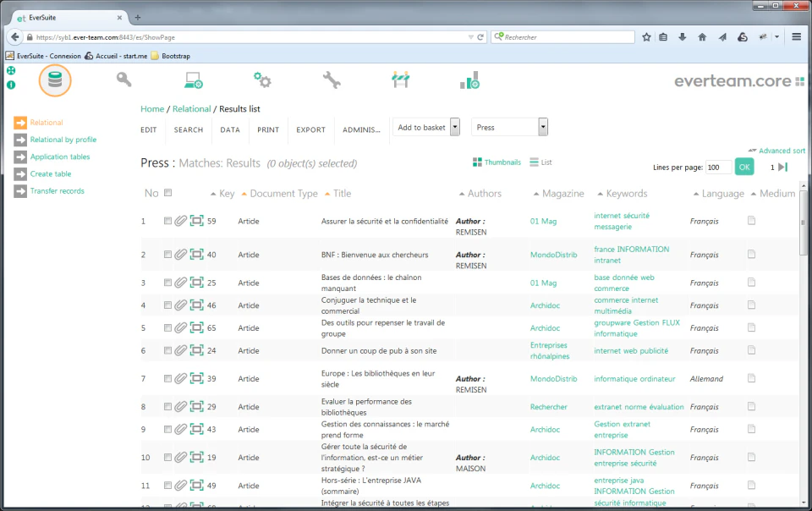
Task: Open the SEARCH menu item
Action: (188, 130)
